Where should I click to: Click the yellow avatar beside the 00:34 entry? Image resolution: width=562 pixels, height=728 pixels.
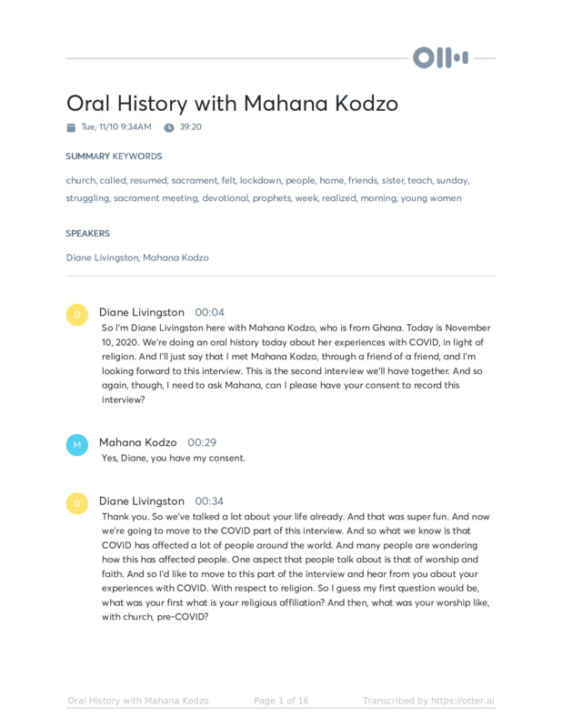pyautogui.click(x=77, y=502)
